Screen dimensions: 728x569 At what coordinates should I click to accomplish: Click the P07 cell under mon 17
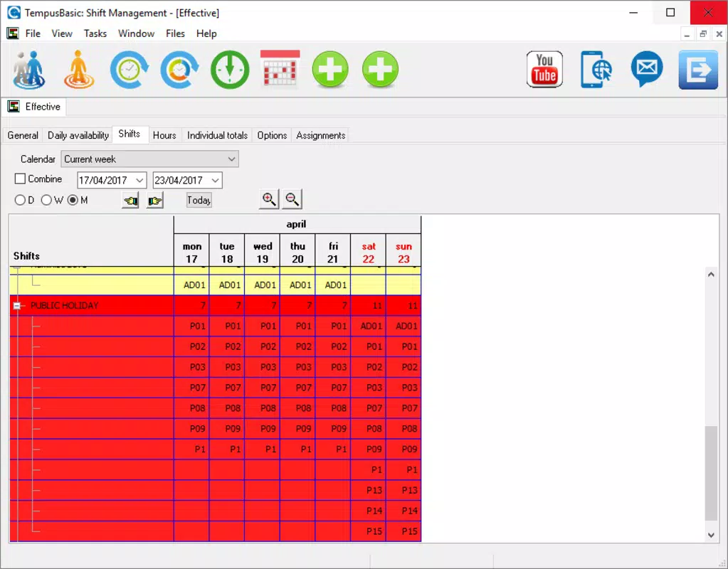point(191,388)
